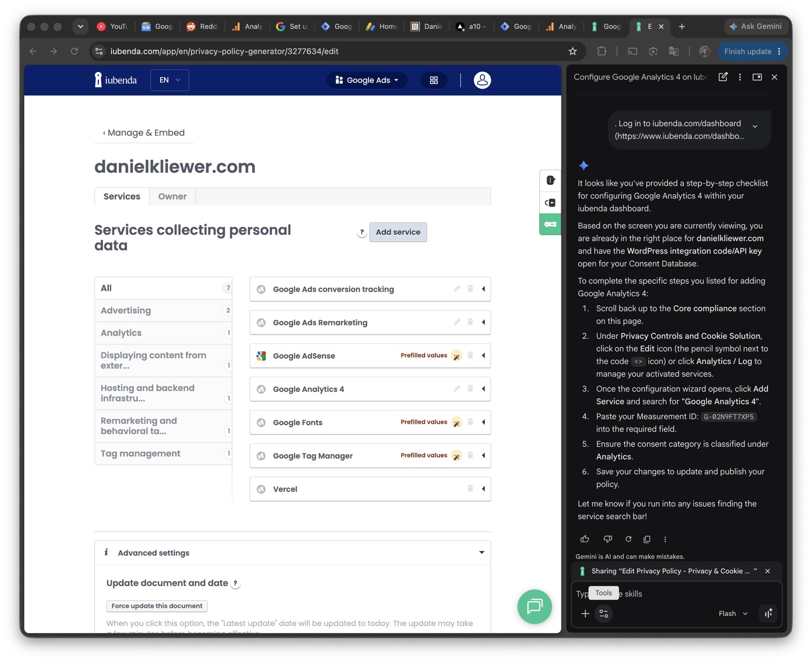This screenshot has width=812, height=662.
Task: Edit prefilled values for Google AdSense
Action: 456,356
